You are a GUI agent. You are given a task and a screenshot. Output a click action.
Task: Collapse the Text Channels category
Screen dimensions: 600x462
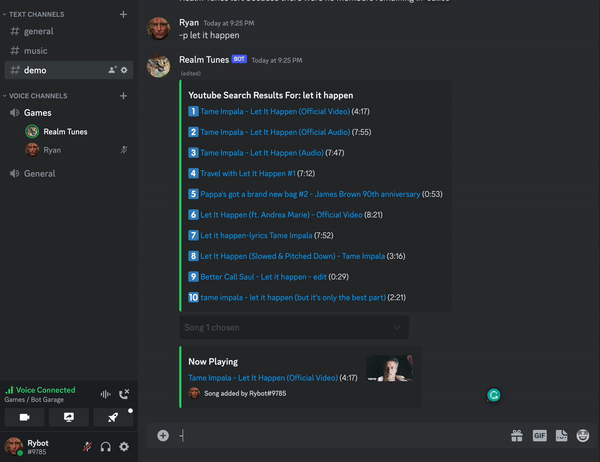(x=34, y=15)
